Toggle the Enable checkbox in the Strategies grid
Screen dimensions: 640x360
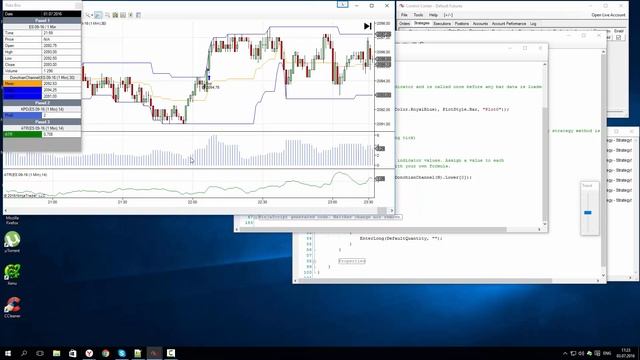(x=618, y=37)
